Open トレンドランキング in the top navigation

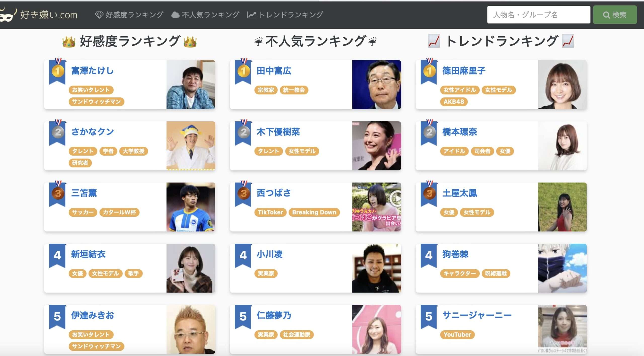coord(285,15)
